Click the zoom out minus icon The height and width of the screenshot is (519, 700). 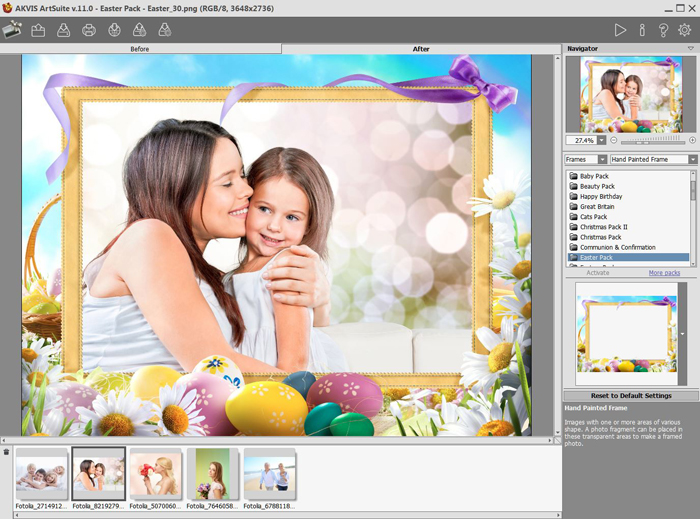tap(615, 140)
